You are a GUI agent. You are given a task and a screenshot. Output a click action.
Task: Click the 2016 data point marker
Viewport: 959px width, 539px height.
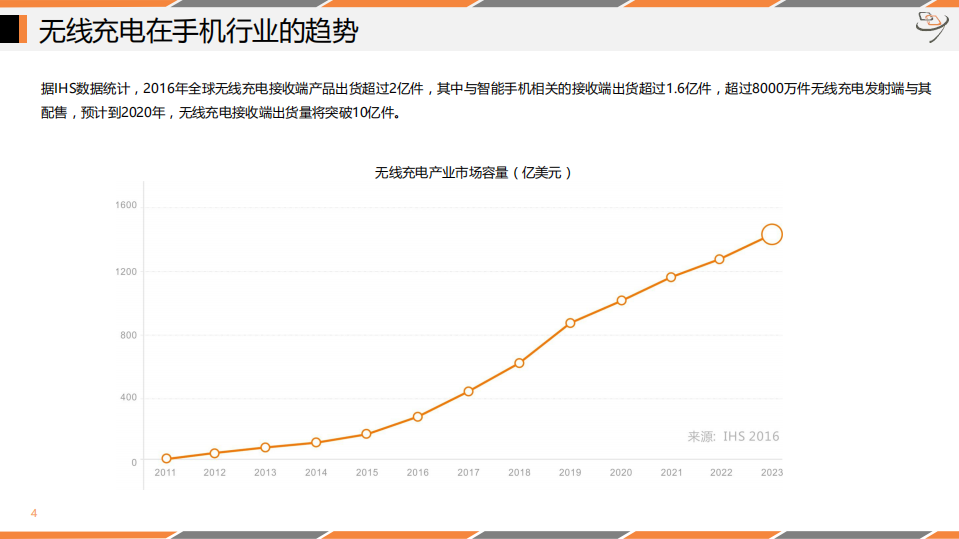coord(418,417)
